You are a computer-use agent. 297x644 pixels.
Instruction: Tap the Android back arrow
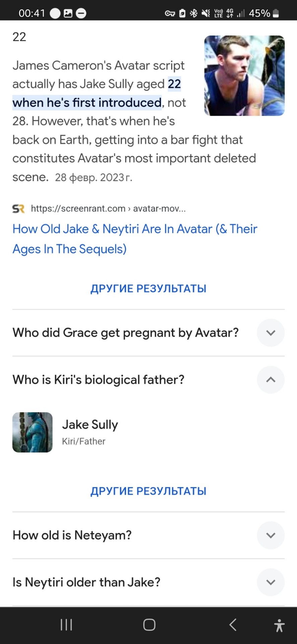click(x=233, y=625)
